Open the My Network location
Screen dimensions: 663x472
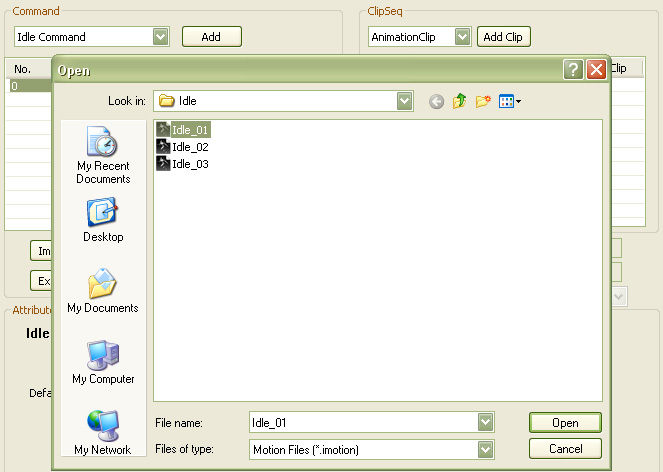[x=103, y=432]
